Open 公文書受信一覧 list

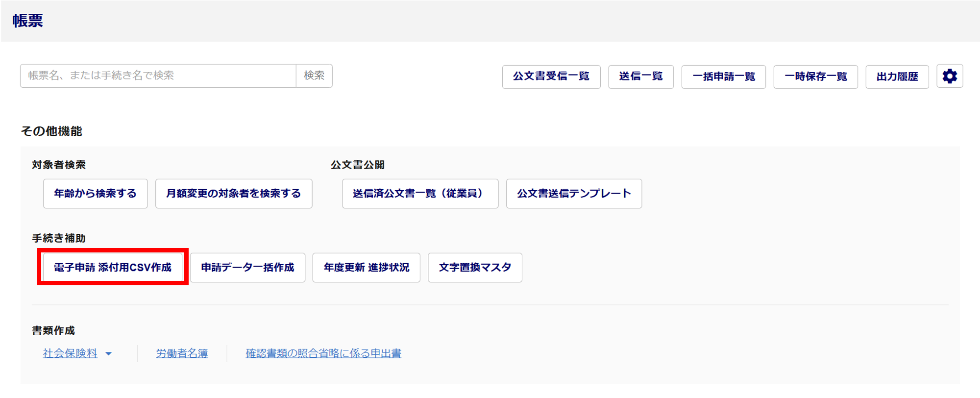pos(551,76)
